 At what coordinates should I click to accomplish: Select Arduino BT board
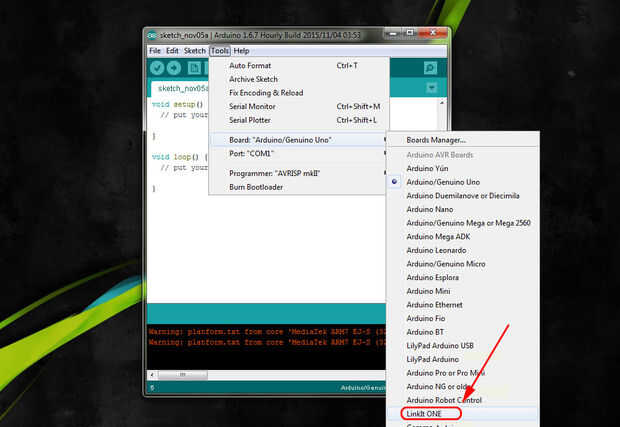(463, 332)
